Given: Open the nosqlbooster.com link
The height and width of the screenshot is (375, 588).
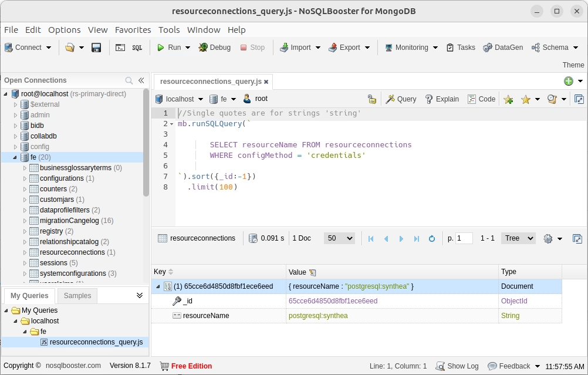Looking at the screenshot, I should click(x=73, y=366).
